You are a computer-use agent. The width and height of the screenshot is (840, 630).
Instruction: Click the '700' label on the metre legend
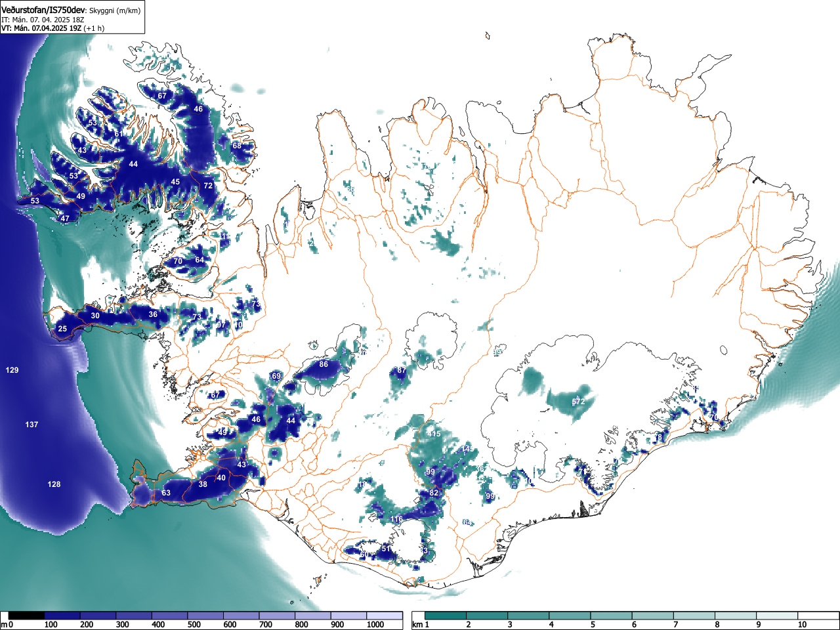(266, 625)
